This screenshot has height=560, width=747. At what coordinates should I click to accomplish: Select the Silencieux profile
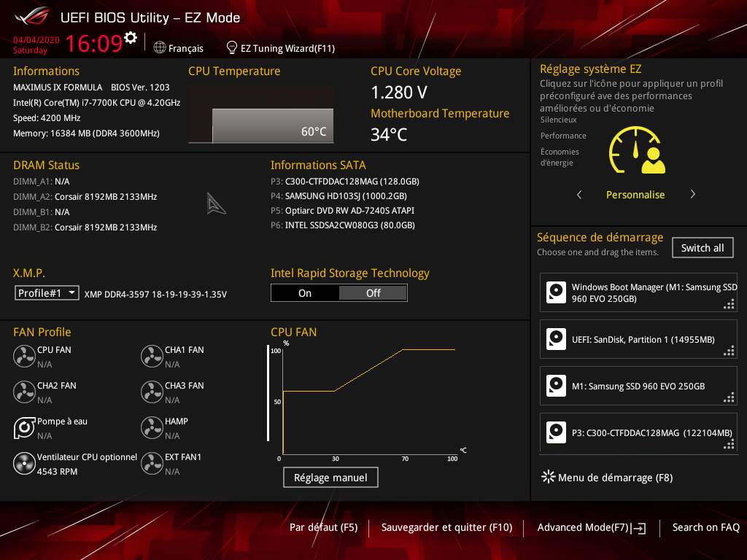pos(558,120)
